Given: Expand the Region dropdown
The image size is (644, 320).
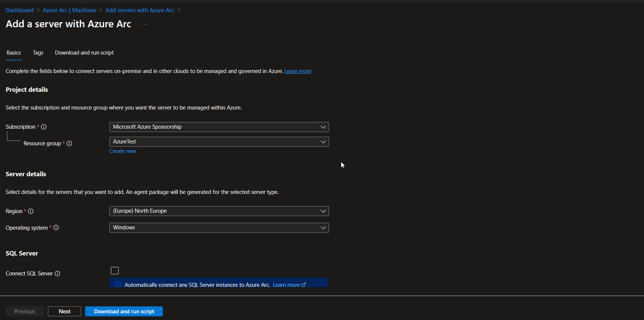Looking at the screenshot, I should tap(219, 211).
